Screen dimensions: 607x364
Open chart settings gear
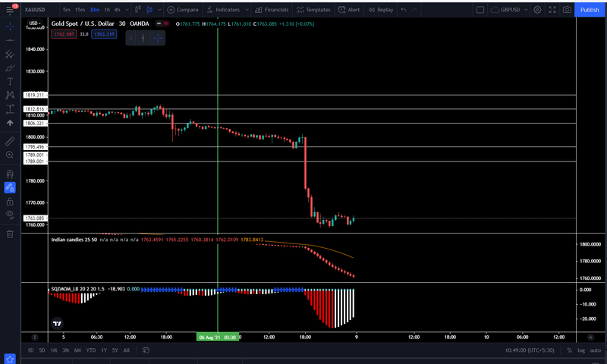(537, 10)
